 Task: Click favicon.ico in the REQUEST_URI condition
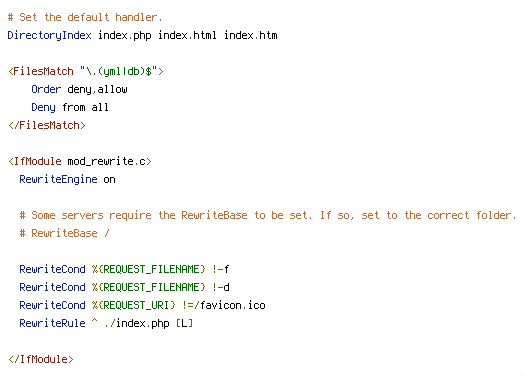tap(232, 305)
